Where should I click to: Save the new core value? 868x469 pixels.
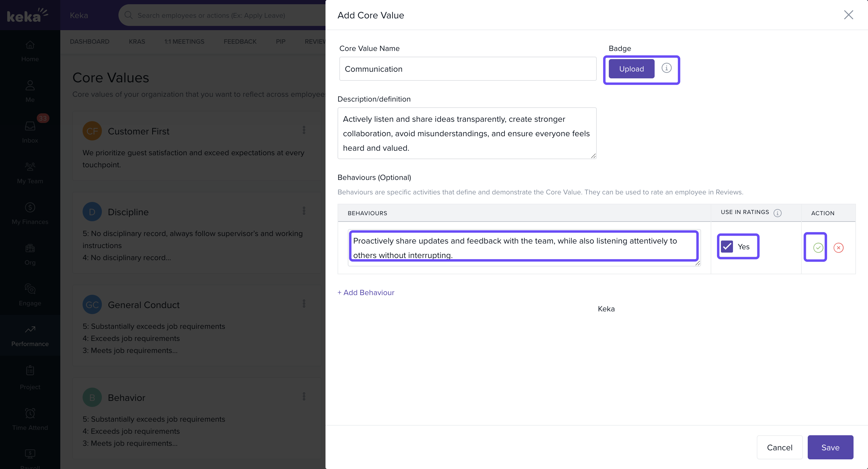830,447
